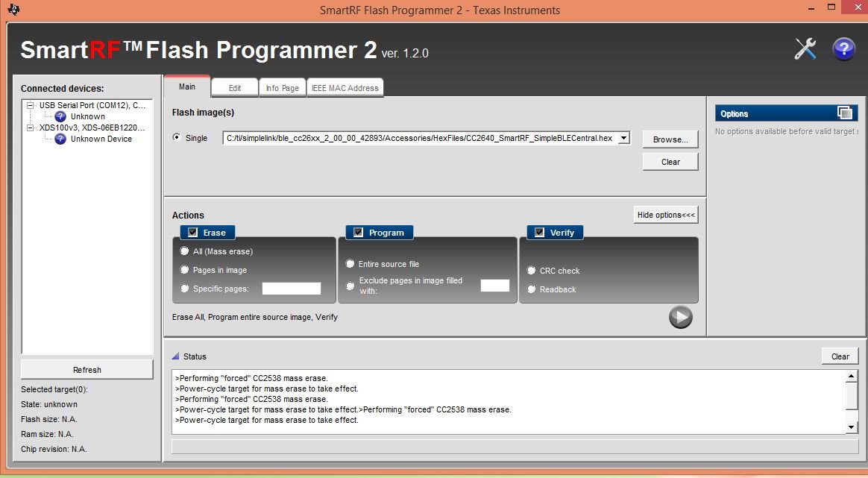Image resolution: width=868 pixels, height=478 pixels.
Task: Click the Texas Instruments app icon in title bar
Action: tap(13, 10)
